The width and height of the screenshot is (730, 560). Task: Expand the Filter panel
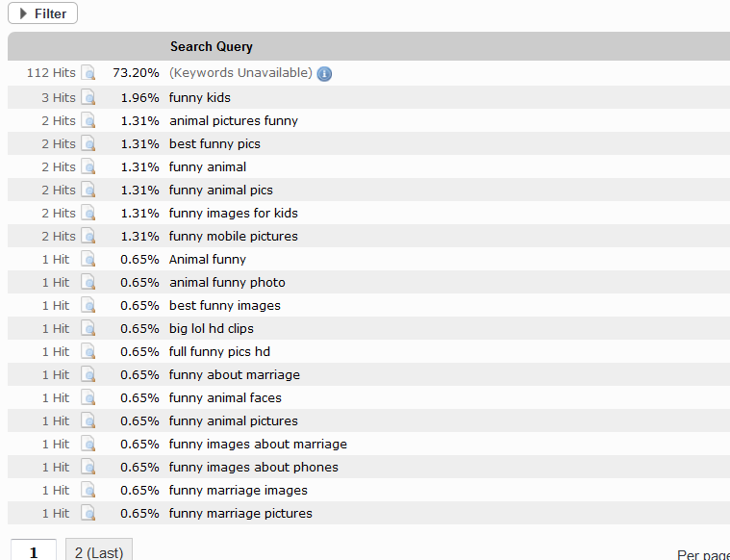coord(42,13)
